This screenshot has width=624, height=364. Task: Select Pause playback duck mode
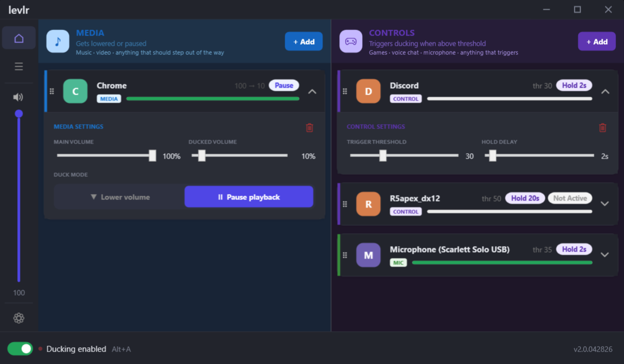[249, 197]
